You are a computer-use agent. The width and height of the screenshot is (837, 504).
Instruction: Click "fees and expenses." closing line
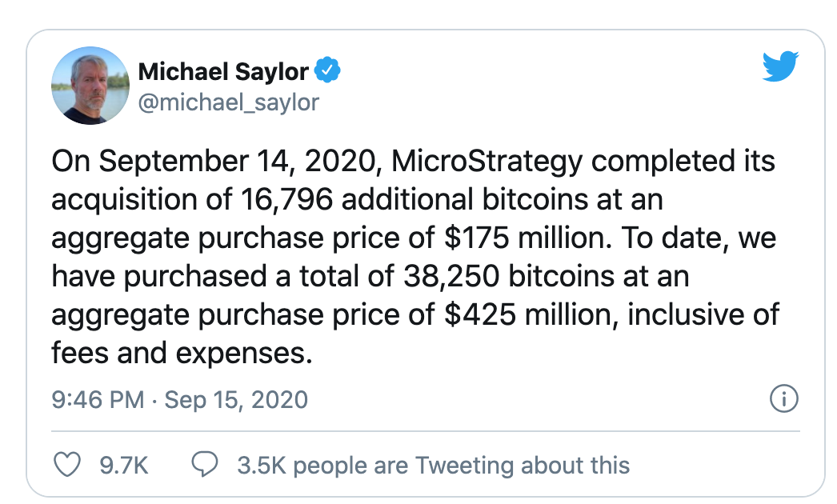point(182,354)
